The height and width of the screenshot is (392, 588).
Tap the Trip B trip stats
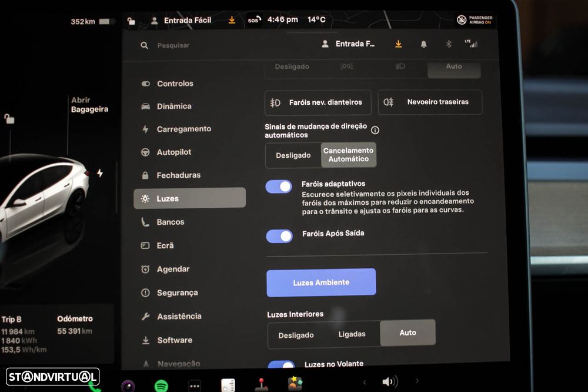click(24, 334)
